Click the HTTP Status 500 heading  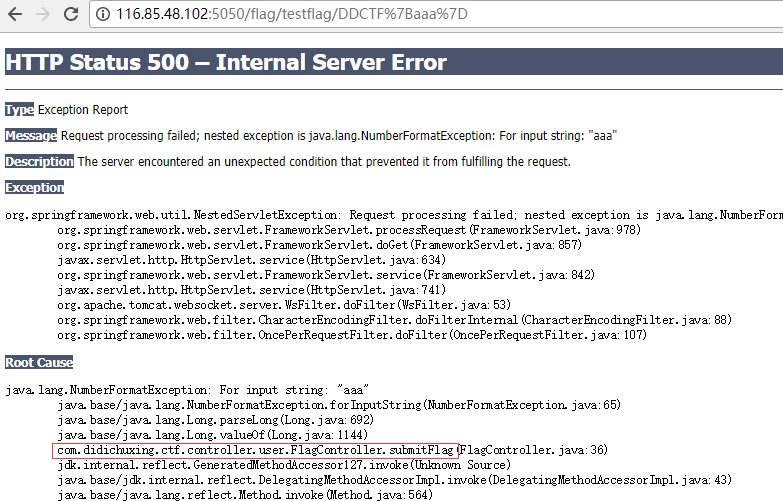226,62
